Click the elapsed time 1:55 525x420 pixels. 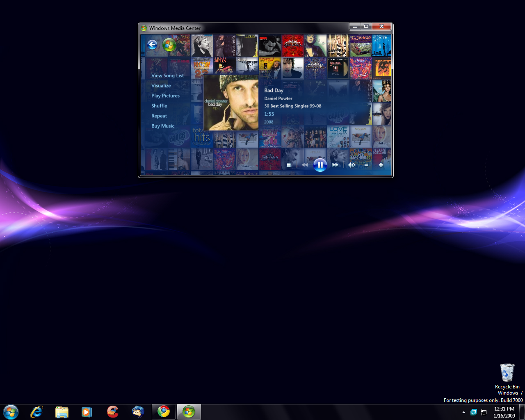[269, 114]
